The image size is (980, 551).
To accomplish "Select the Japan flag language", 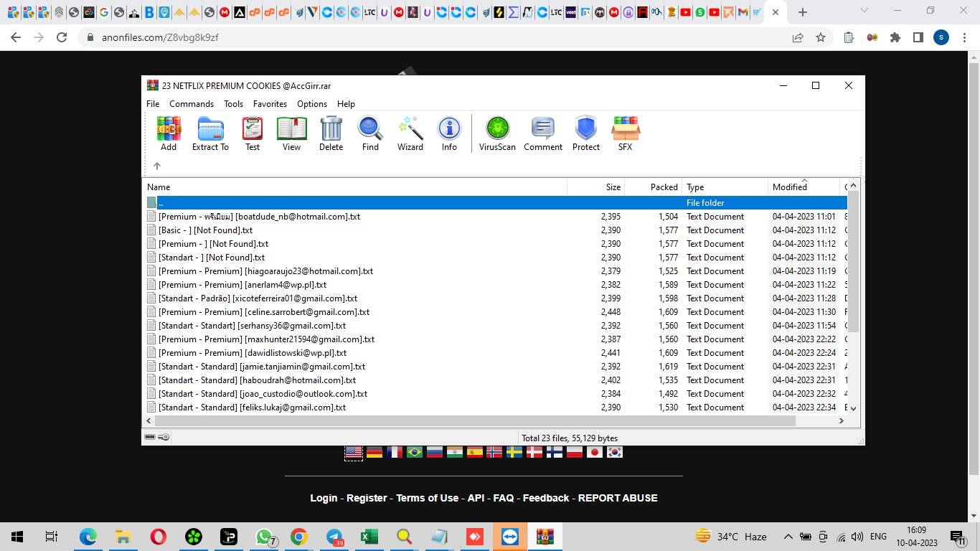I will coord(594,452).
